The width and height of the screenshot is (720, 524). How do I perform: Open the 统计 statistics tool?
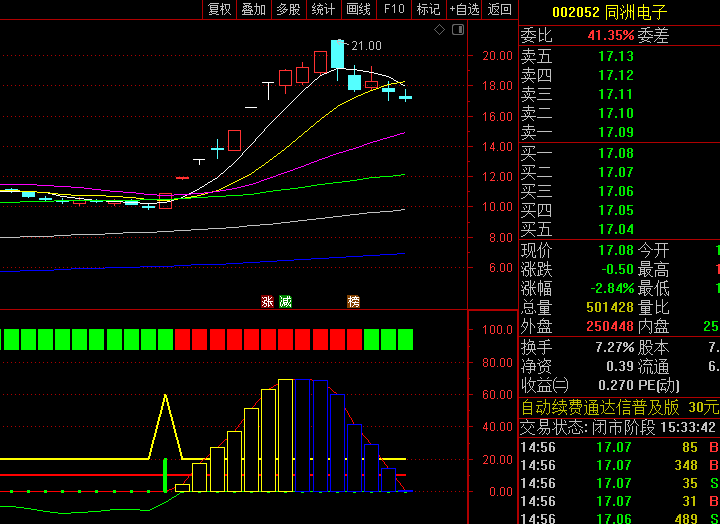click(x=323, y=10)
